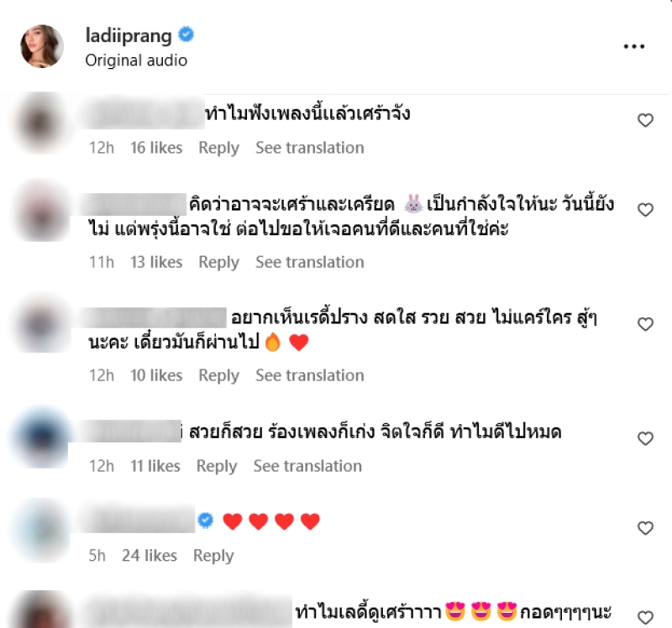See translation of the 11 likes comment
672x628 pixels.
point(307,466)
